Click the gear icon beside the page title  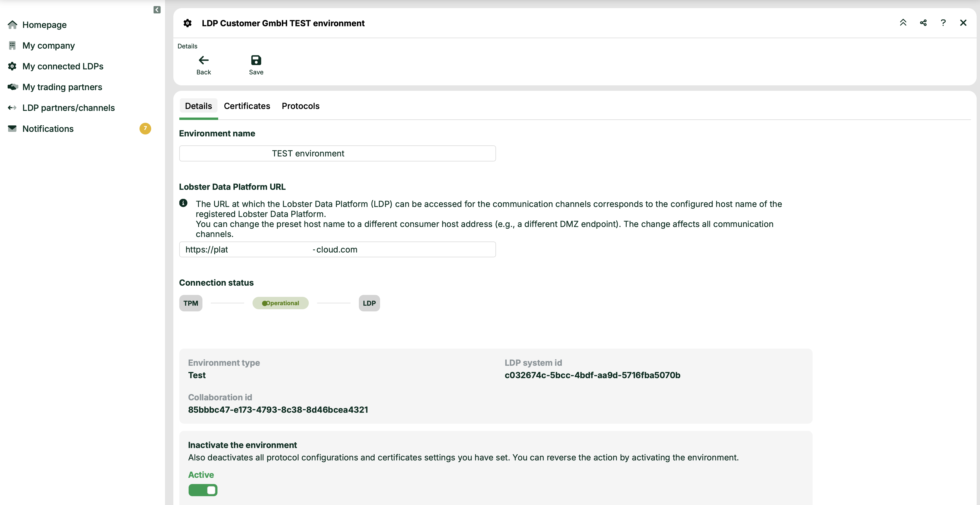click(x=188, y=23)
